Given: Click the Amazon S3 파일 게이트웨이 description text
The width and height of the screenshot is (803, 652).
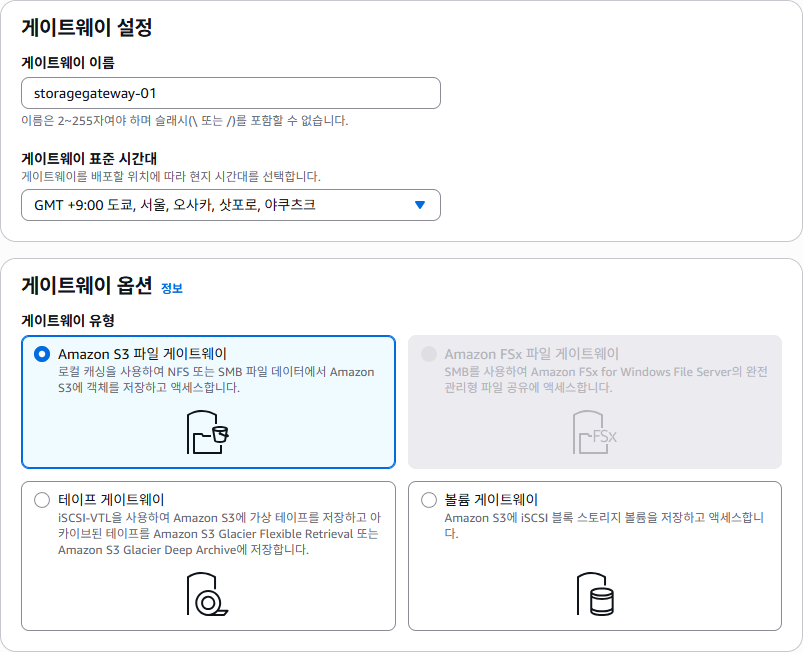Looking at the screenshot, I should 216,380.
